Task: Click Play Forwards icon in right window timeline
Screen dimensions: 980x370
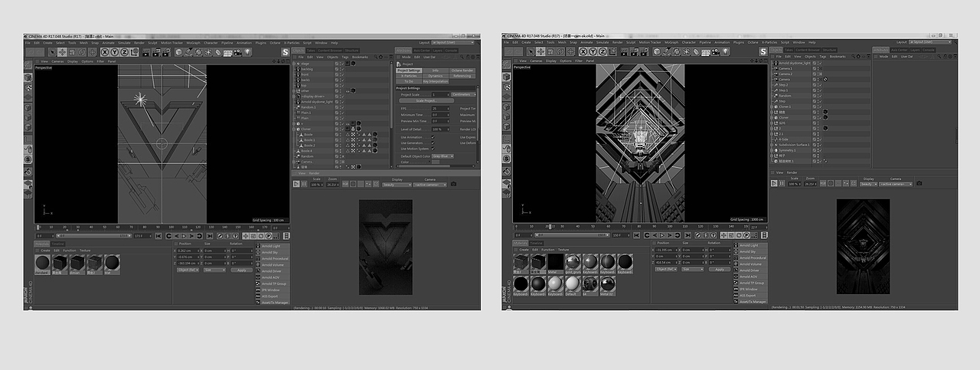Action: click(661, 235)
